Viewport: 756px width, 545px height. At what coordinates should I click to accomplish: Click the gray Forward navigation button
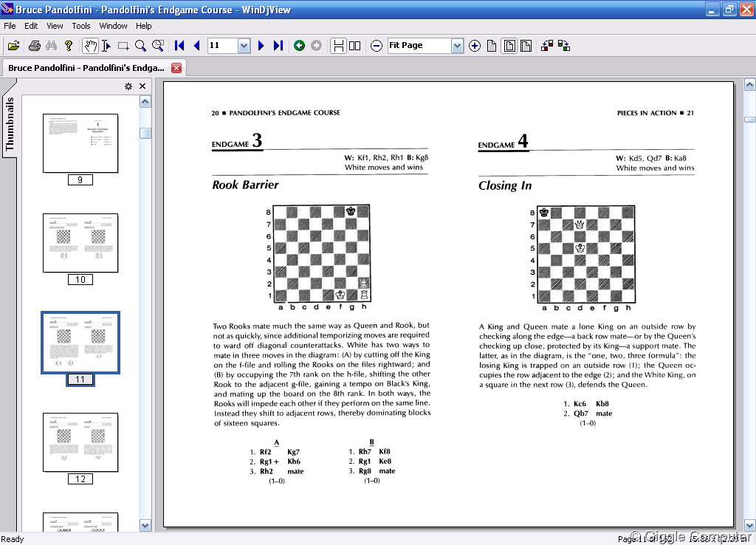[316, 46]
